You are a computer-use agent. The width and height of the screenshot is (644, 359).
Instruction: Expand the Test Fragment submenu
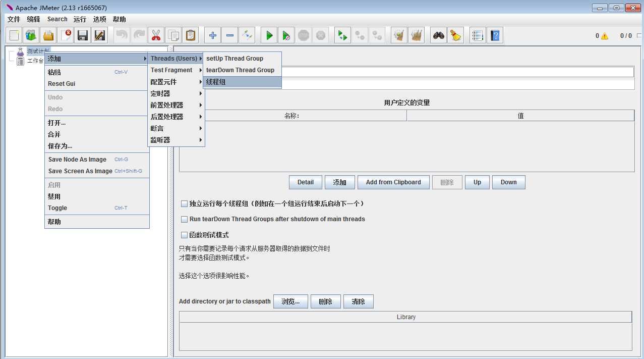click(x=176, y=70)
